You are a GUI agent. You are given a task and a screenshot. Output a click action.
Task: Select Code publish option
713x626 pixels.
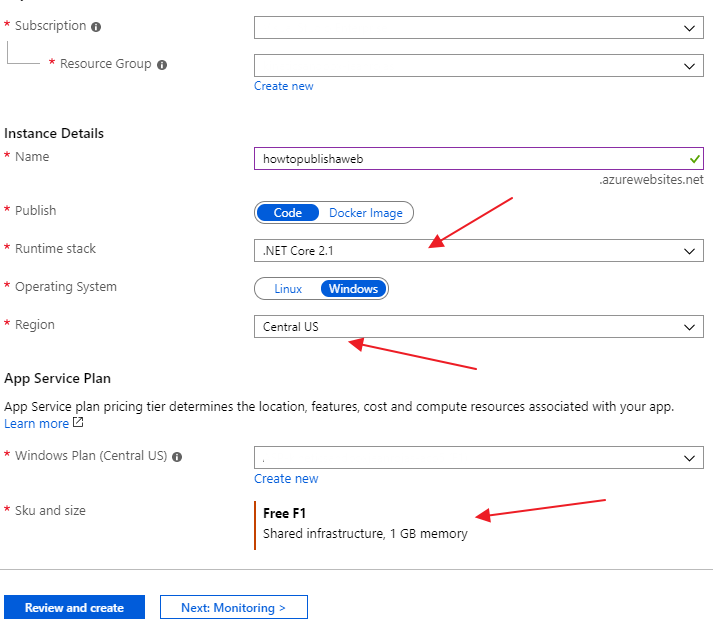point(288,213)
